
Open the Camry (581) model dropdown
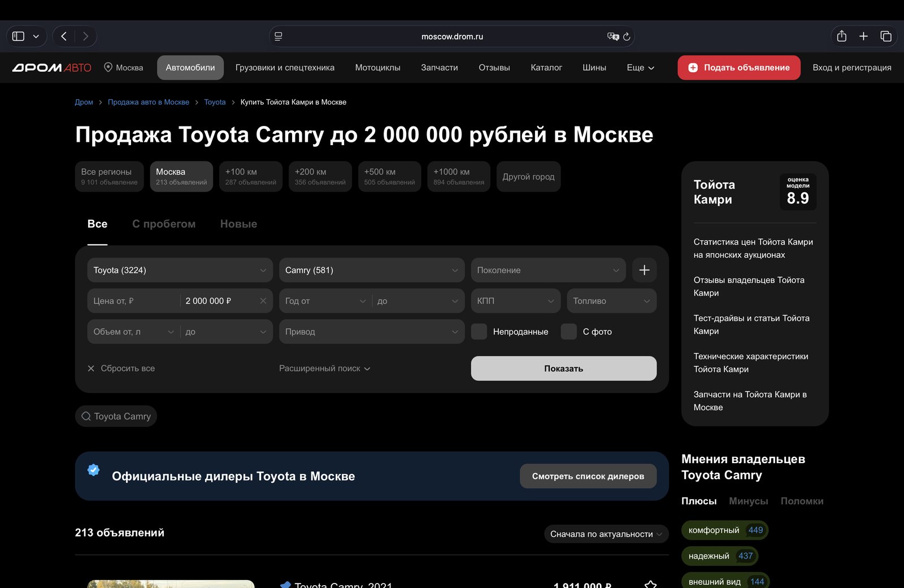click(372, 270)
